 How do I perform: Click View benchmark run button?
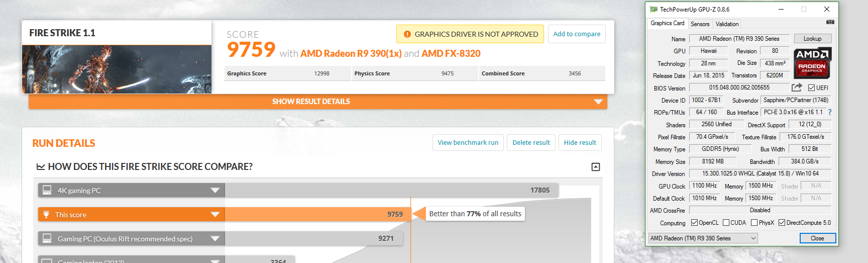pyautogui.click(x=468, y=143)
